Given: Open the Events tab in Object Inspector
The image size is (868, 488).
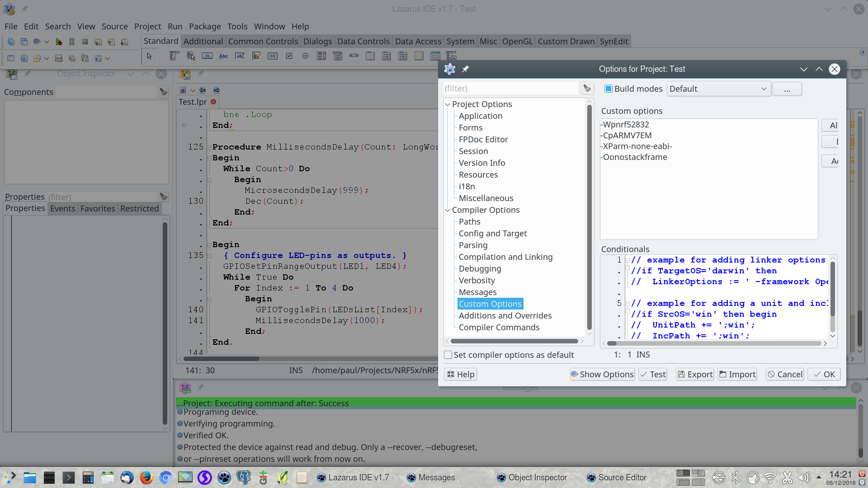Looking at the screenshot, I should [x=63, y=209].
